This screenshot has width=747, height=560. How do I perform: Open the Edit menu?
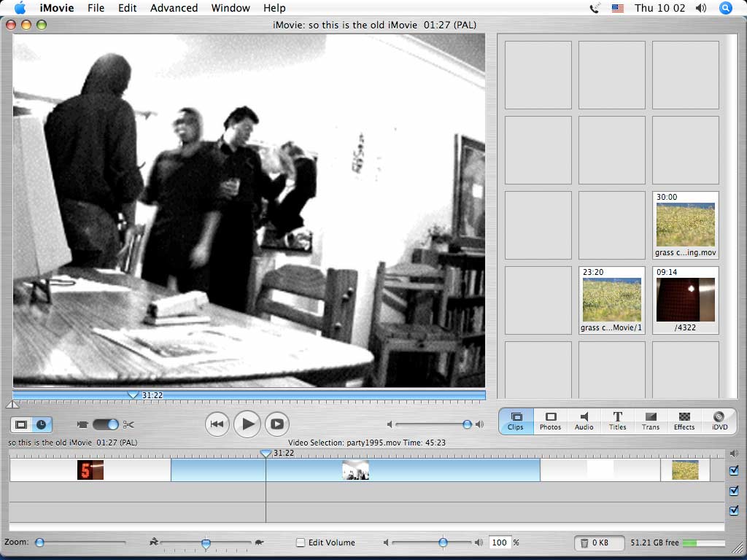click(x=127, y=8)
